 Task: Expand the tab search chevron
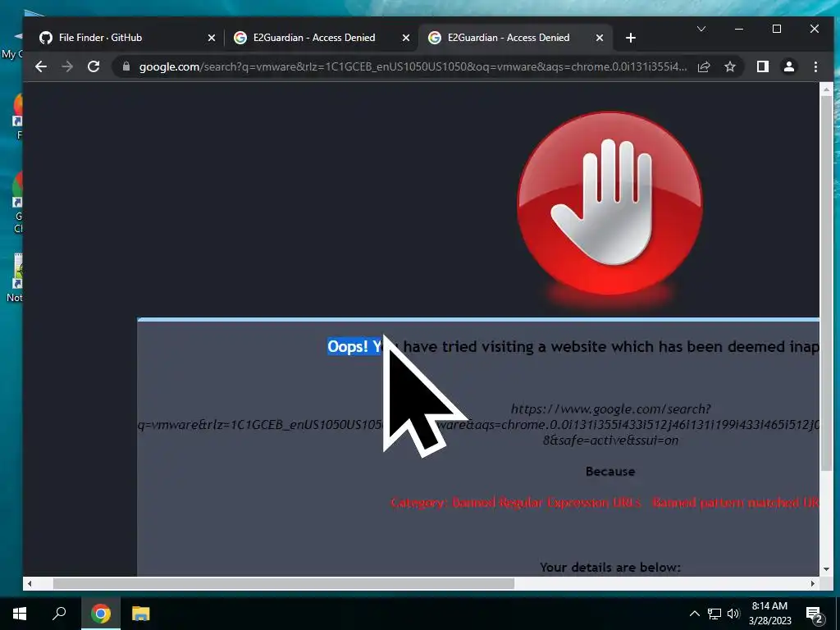(701, 29)
